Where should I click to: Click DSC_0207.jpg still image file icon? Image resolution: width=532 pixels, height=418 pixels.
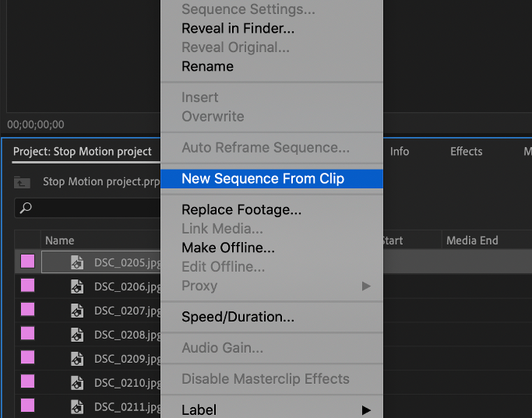pos(77,311)
